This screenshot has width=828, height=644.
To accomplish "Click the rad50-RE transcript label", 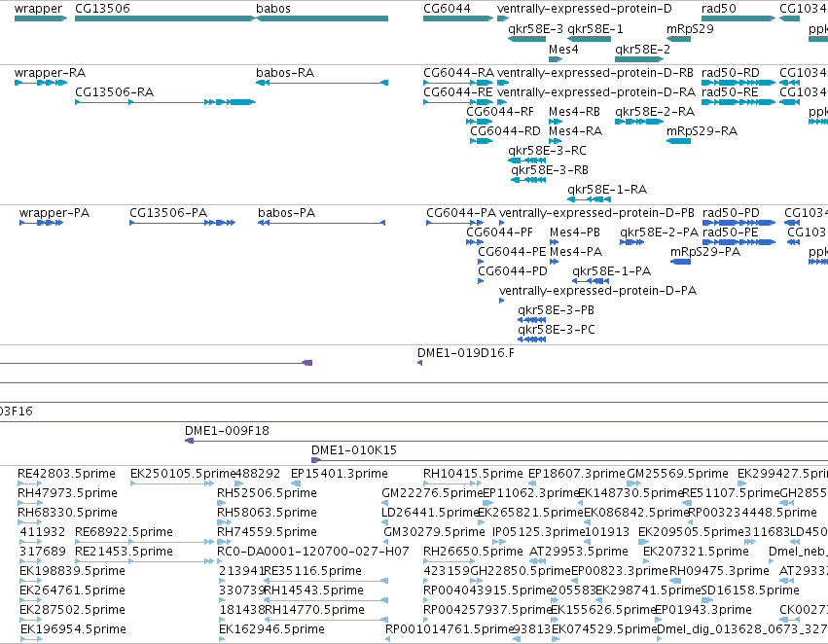I will click(730, 92).
